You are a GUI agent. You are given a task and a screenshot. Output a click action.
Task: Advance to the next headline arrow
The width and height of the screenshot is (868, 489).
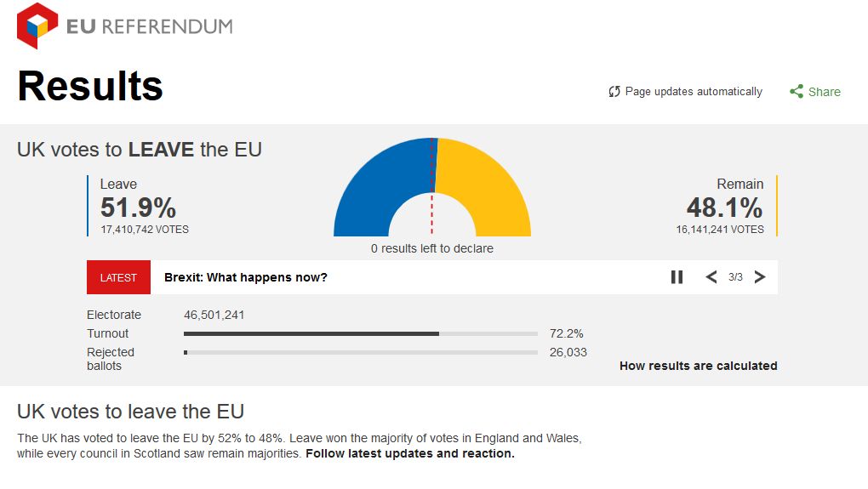pos(760,277)
